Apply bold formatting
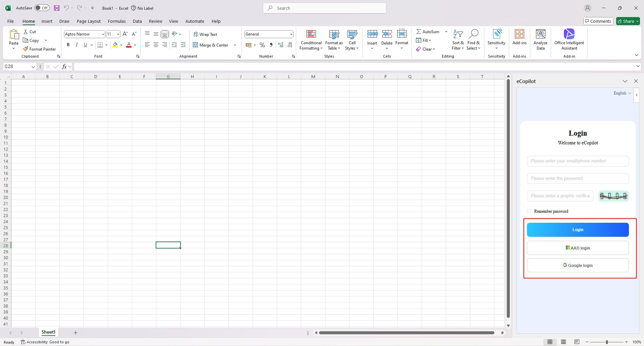 68,45
